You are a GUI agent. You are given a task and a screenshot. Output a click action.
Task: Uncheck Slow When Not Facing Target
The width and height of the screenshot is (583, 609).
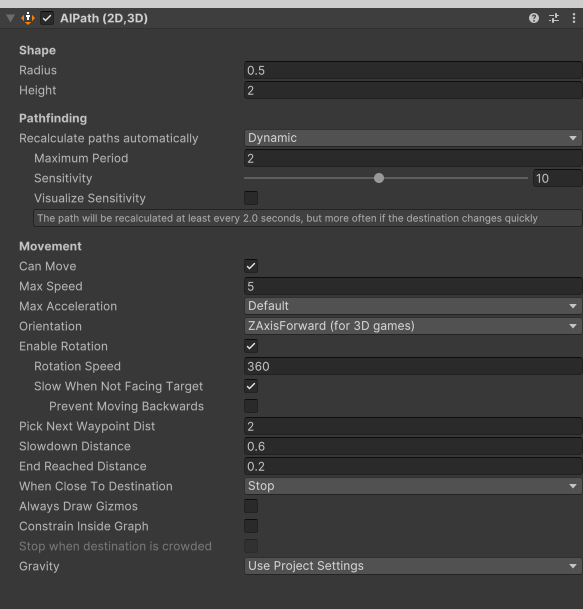coord(251,386)
